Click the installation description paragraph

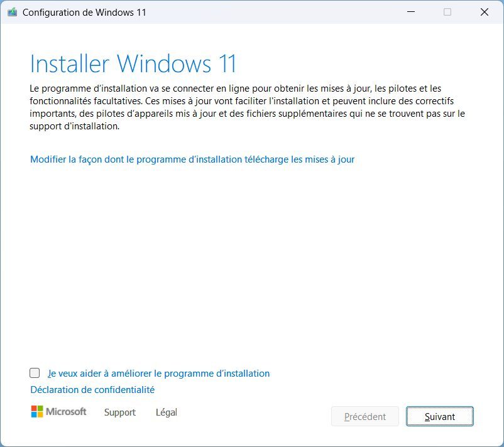point(239,107)
